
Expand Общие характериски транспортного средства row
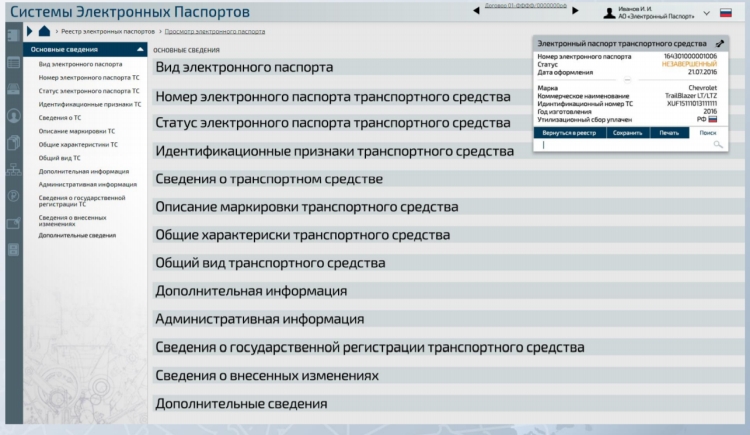pyautogui.click(x=448, y=235)
